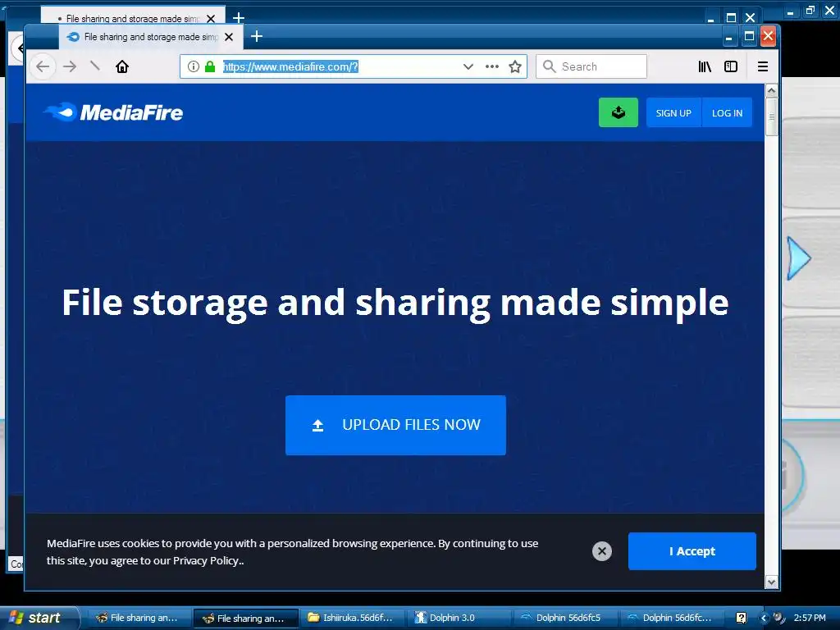
Task: Go to the Firefox home page icon
Action: pyautogui.click(x=122, y=66)
